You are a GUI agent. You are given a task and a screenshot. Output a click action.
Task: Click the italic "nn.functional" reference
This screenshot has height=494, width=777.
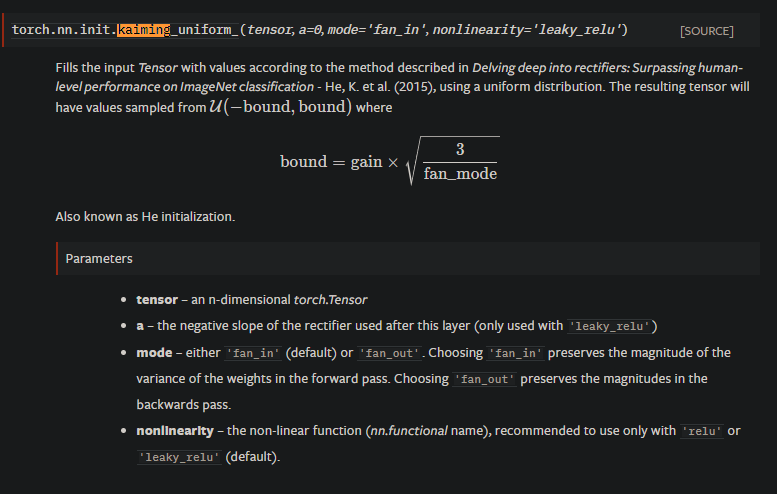tap(408, 431)
